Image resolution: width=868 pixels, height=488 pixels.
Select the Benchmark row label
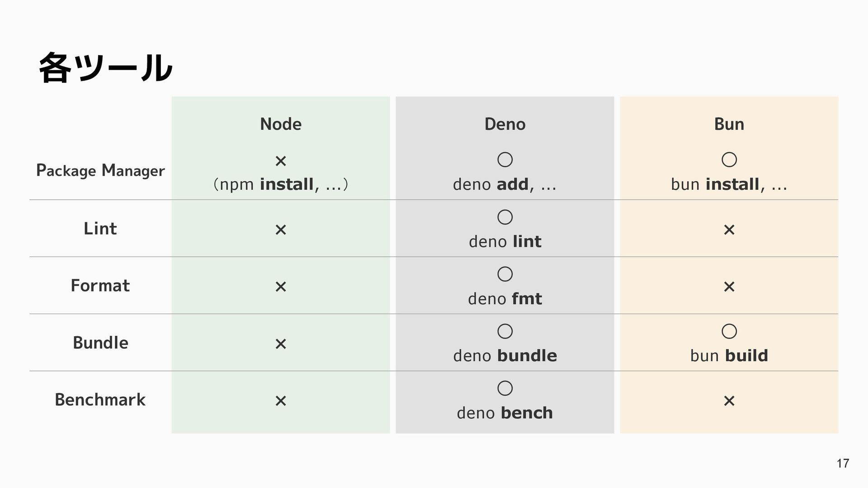[x=100, y=400]
